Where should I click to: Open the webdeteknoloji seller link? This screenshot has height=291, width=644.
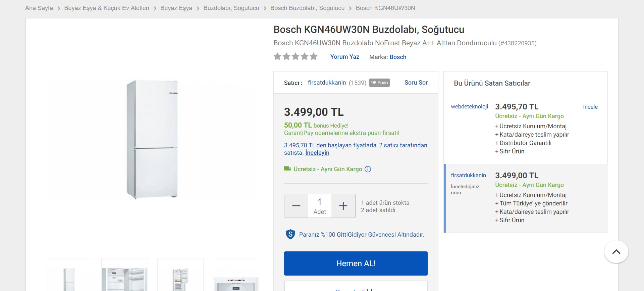(x=469, y=106)
